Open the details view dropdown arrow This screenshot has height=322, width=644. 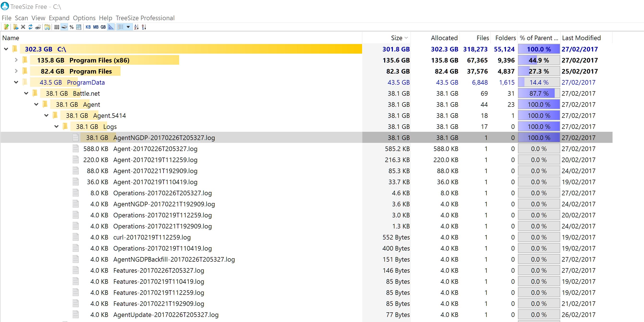128,27
